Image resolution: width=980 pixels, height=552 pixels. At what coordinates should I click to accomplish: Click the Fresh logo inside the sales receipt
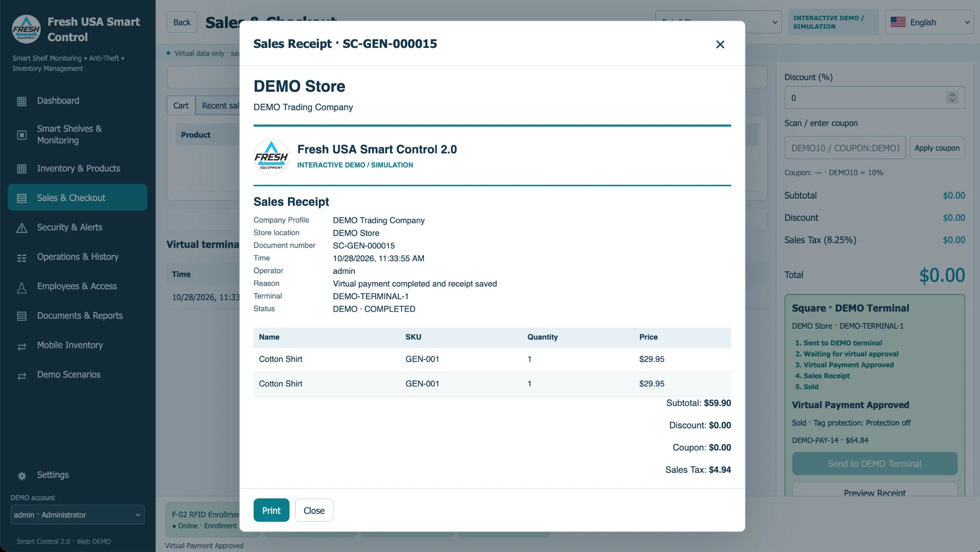(x=271, y=157)
